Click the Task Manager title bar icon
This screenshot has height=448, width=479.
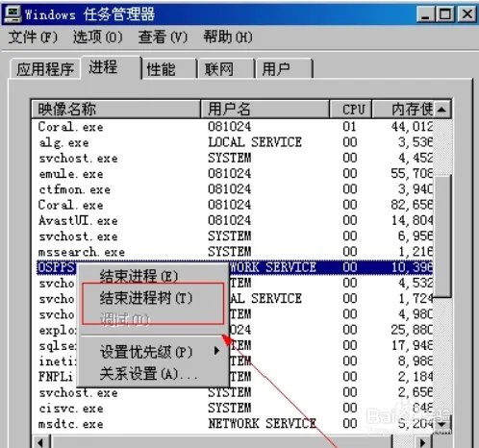tap(13, 14)
